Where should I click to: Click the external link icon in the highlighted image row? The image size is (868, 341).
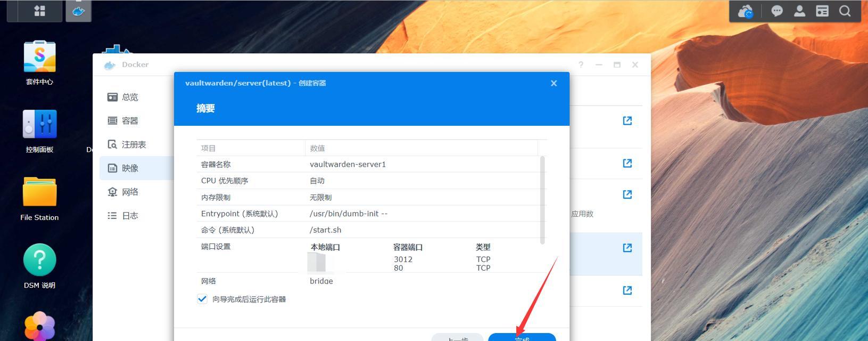[627, 248]
